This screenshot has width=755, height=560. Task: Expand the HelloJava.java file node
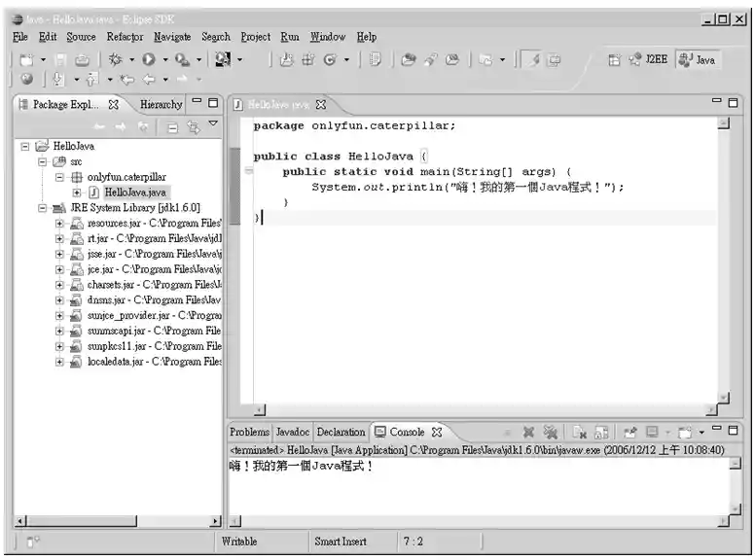tap(77, 192)
